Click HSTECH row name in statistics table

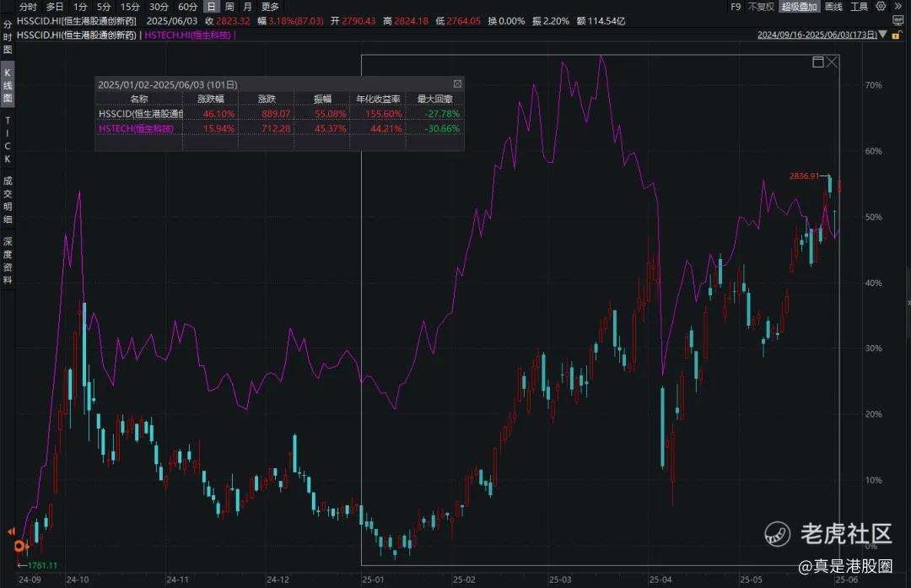pyautogui.click(x=136, y=128)
